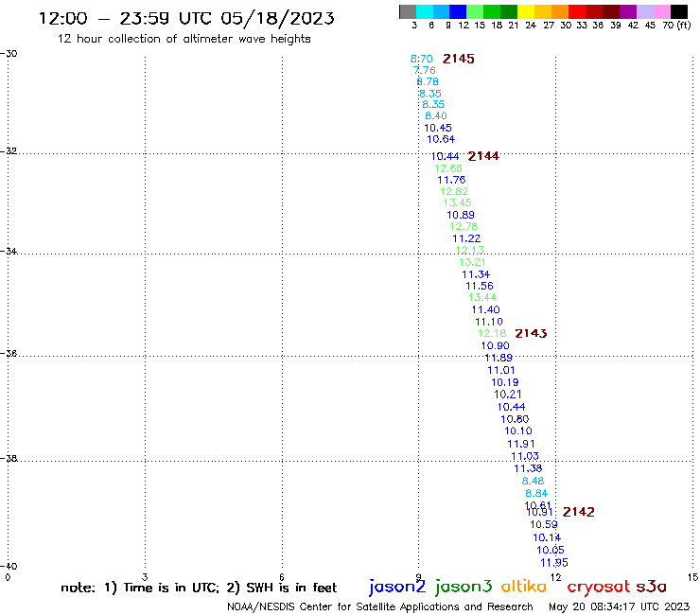This screenshot has height=615, width=700.
Task: Click the cyan swatch above 6 ft
Action: tap(425, 11)
